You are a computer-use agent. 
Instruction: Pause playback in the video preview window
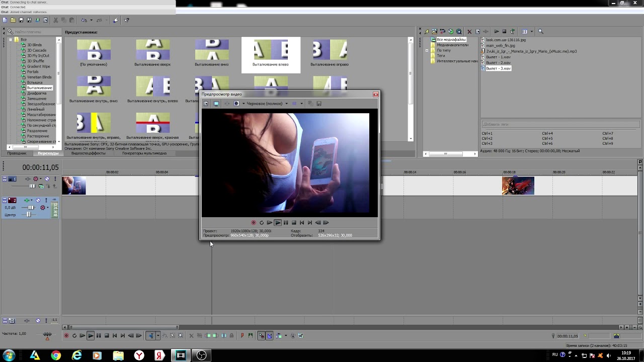(x=286, y=223)
